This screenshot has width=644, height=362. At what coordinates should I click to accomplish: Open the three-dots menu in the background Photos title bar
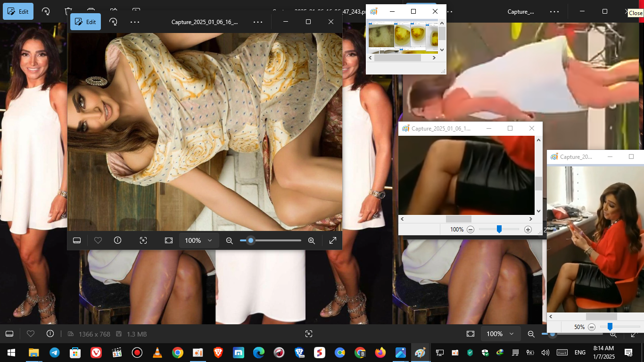click(x=554, y=11)
